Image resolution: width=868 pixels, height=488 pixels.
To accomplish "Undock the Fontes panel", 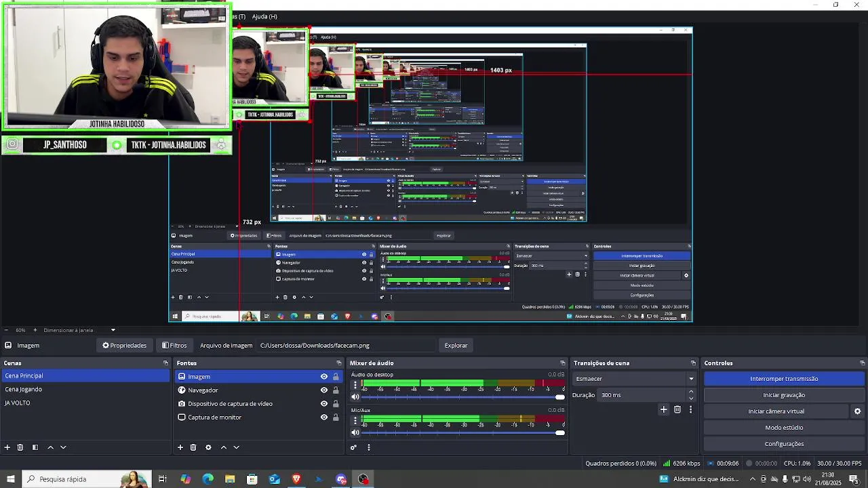I will (339, 363).
